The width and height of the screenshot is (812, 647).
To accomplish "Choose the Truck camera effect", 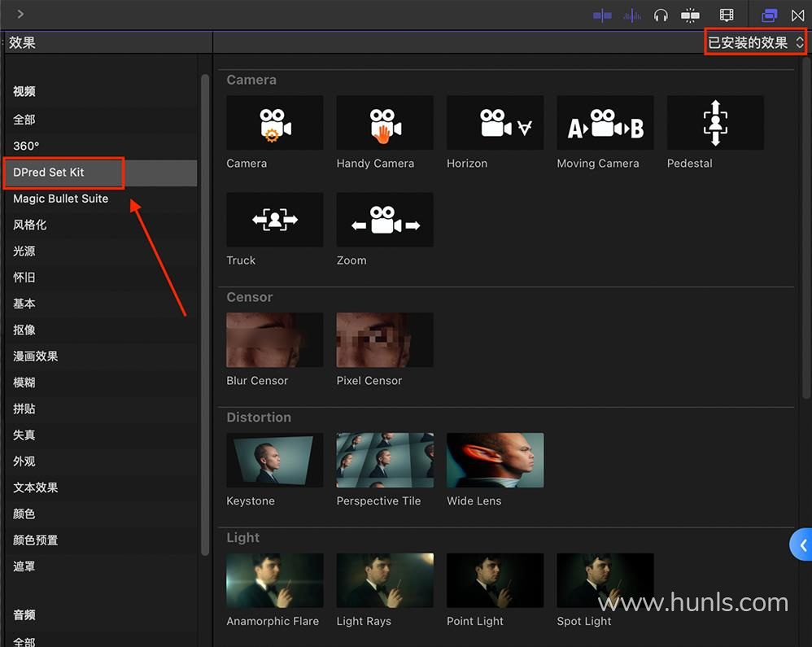I will [x=275, y=220].
